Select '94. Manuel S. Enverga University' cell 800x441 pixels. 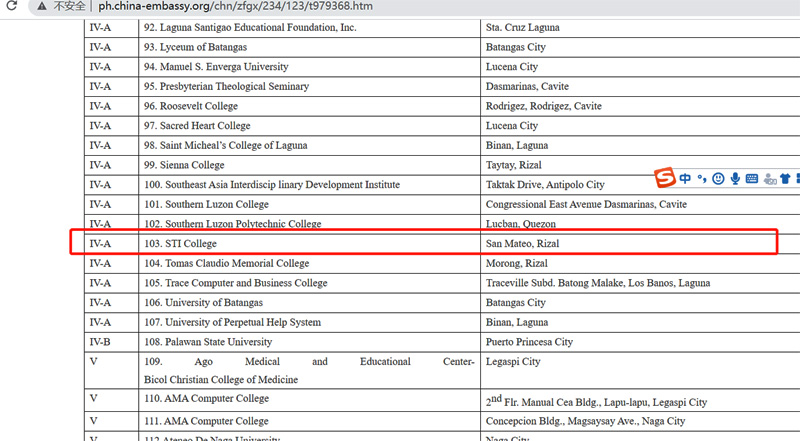[216, 67]
